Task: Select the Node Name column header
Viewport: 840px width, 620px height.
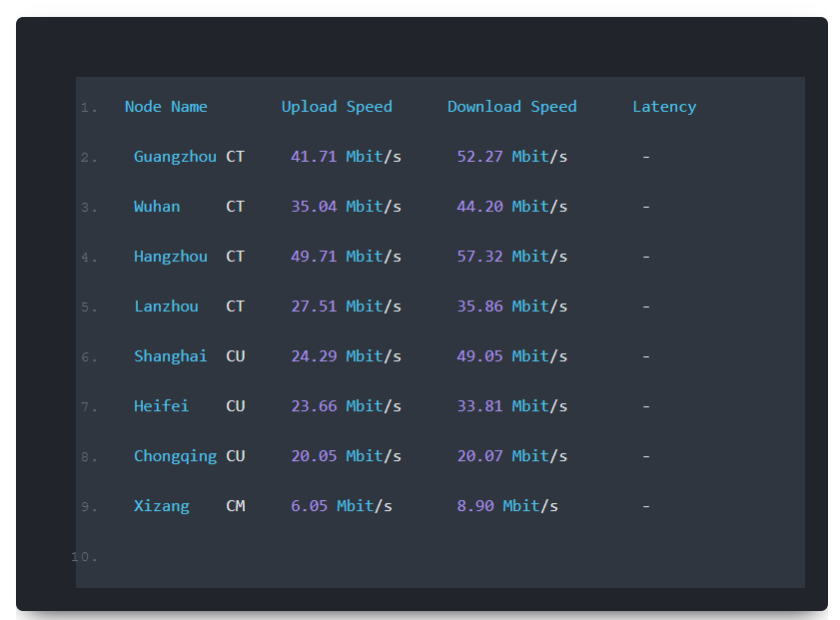Action: point(166,106)
